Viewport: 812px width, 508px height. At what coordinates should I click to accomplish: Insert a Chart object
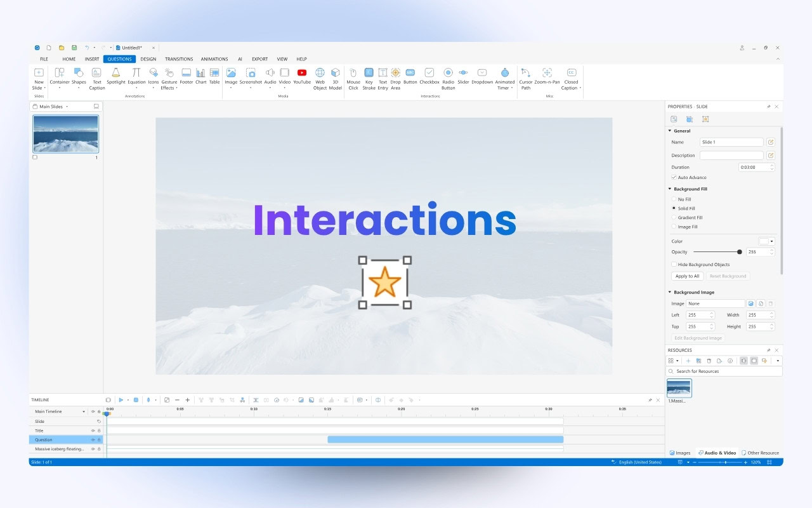(201, 76)
